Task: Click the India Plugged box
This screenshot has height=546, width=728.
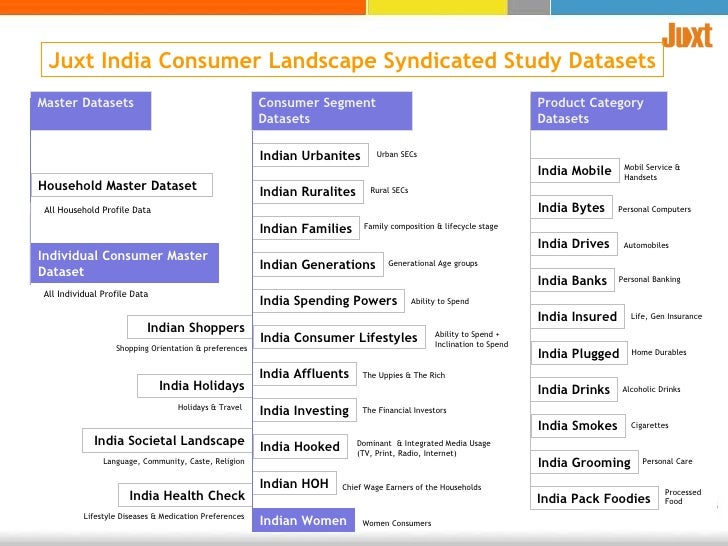Action: [579, 353]
